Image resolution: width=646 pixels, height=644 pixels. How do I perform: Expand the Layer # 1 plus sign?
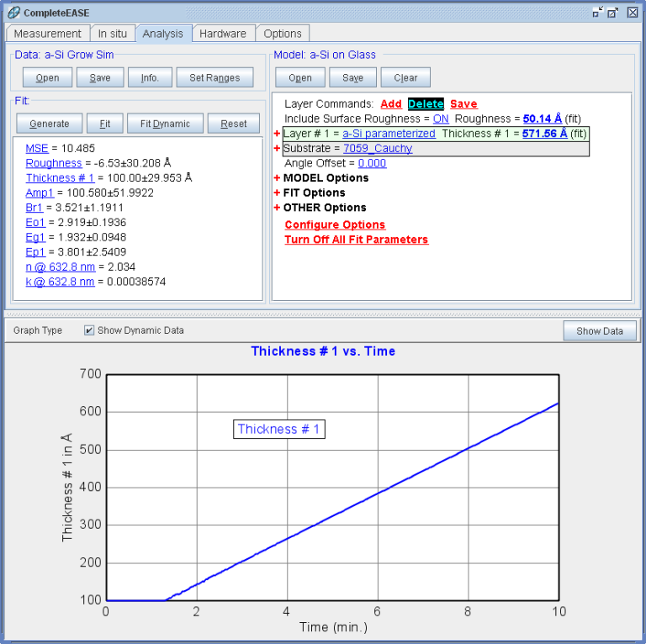(x=278, y=134)
